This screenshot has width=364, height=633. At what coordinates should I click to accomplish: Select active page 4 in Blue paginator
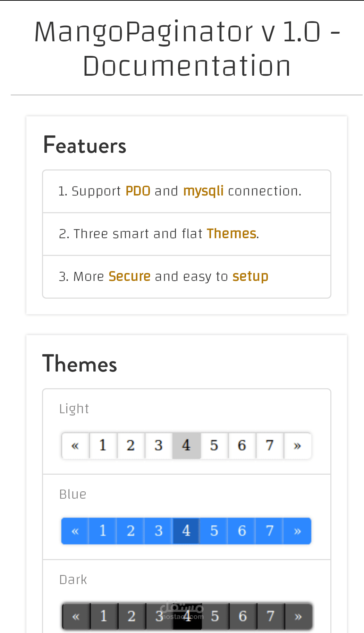tap(186, 531)
